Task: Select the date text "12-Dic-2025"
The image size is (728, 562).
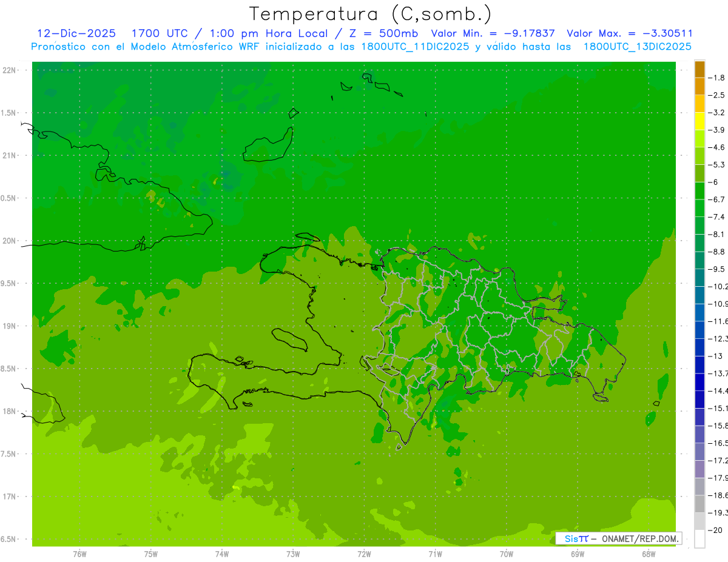Action: [x=77, y=33]
